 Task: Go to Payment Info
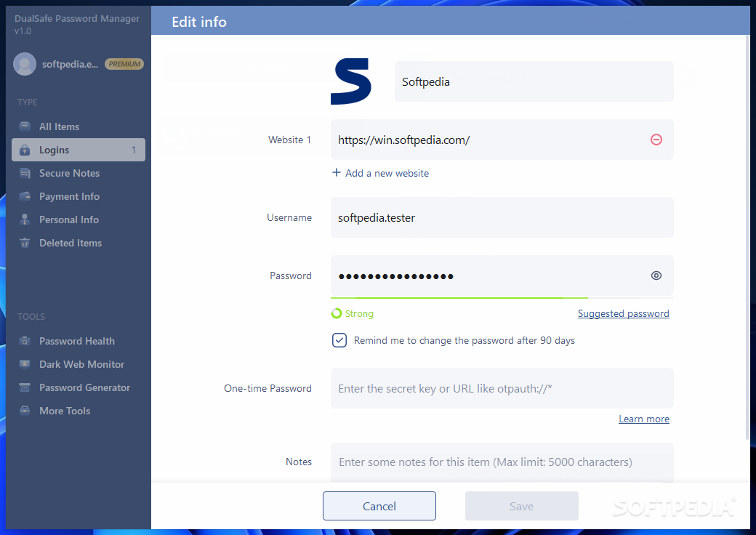79,196
